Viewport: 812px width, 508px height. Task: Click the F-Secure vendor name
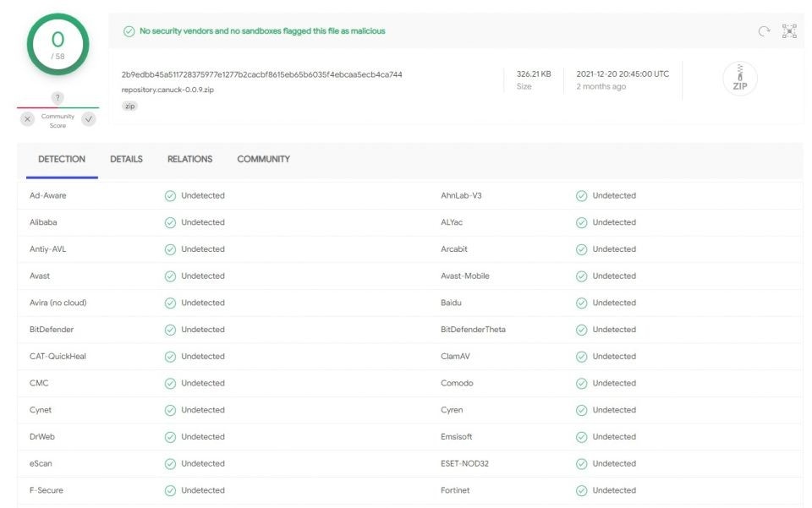coord(46,490)
